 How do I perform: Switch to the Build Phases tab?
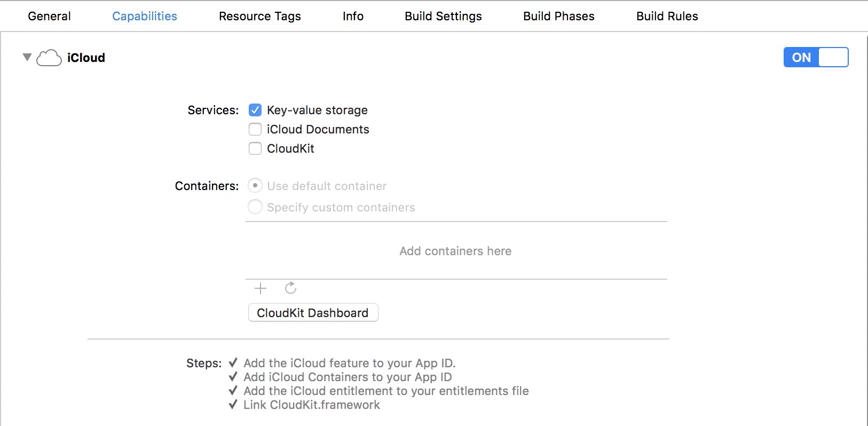tap(559, 16)
